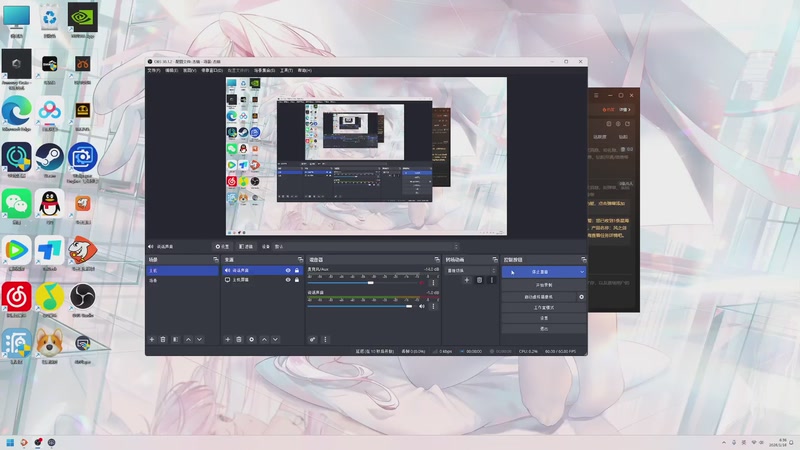Open Settings button in Controls panel
Screen dimensions: 800x450
[x=544, y=318]
